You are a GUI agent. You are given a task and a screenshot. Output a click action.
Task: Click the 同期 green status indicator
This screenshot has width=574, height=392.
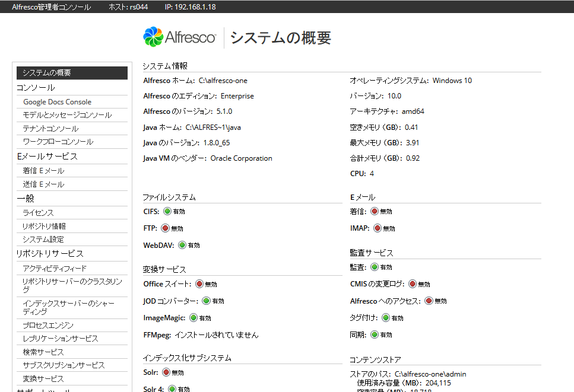click(x=374, y=334)
